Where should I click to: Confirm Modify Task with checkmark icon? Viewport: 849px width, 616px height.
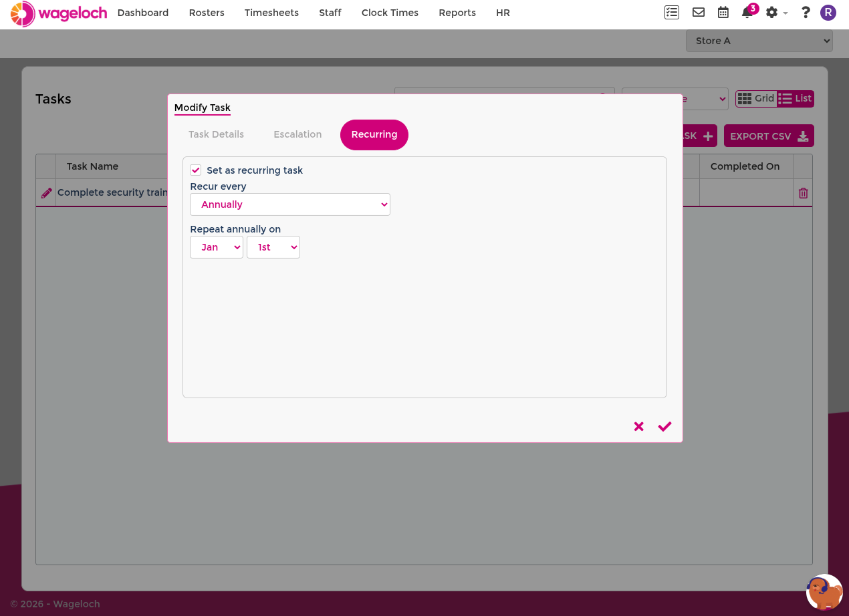pyautogui.click(x=664, y=426)
